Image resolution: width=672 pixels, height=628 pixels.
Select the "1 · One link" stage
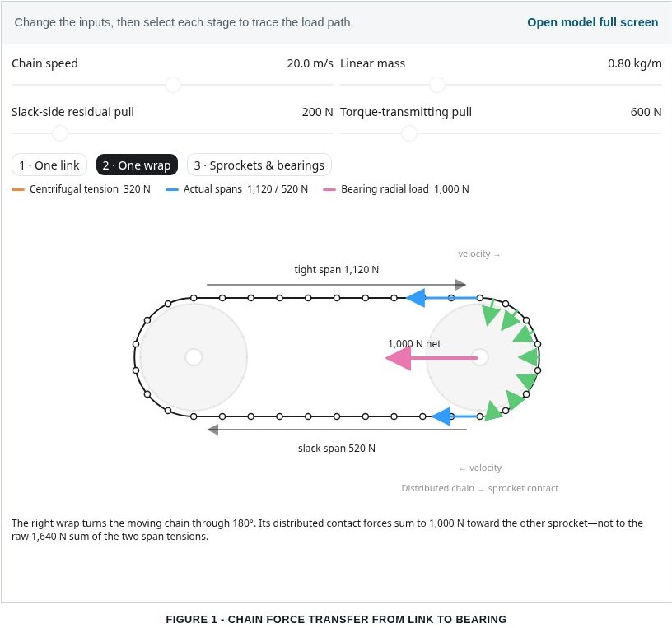click(x=49, y=165)
